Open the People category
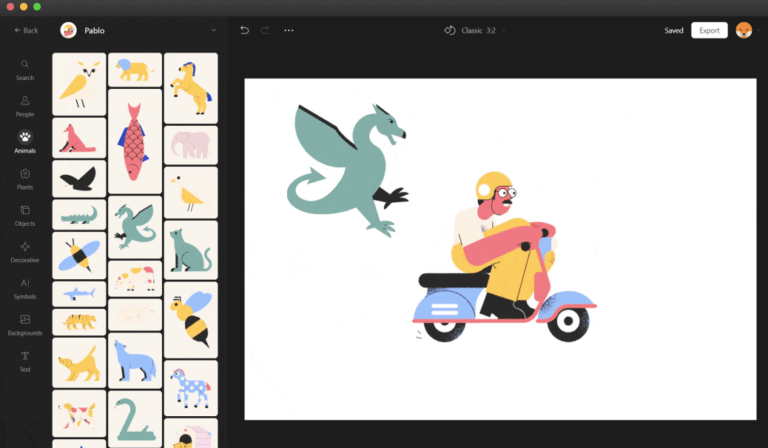Image resolution: width=768 pixels, height=448 pixels. 24,106
